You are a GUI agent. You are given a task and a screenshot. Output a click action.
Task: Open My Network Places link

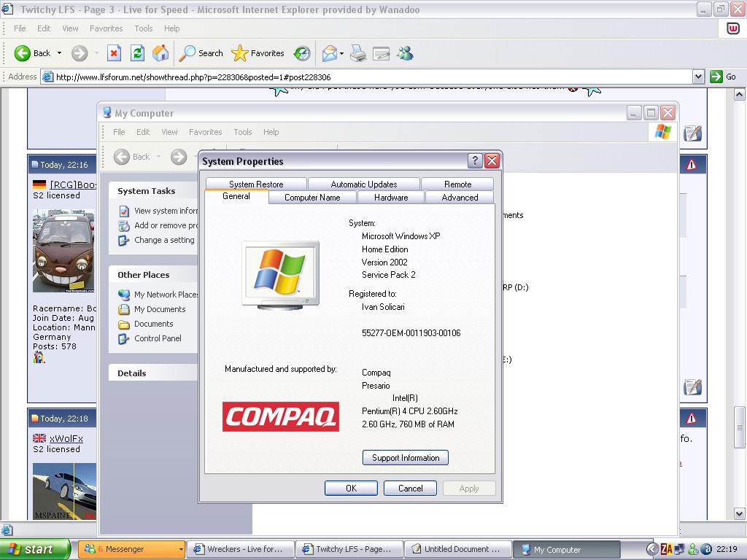coord(158,295)
